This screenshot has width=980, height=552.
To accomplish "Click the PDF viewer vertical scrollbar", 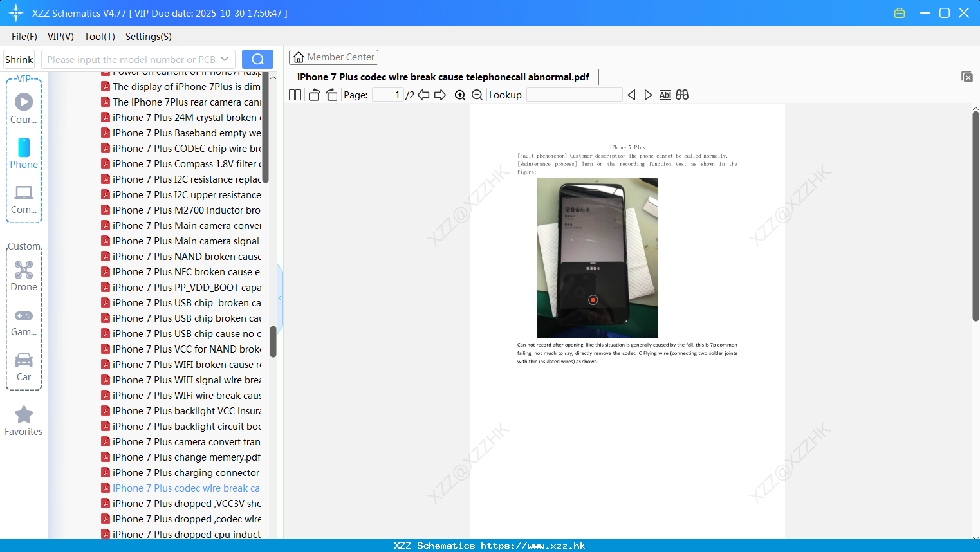I will tap(975, 216).
